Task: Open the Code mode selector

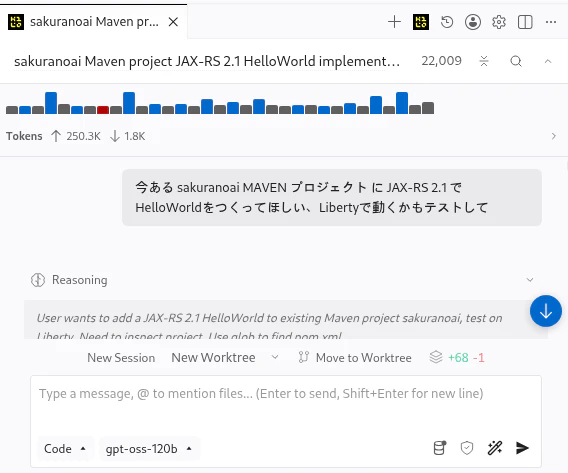Action: (65, 449)
